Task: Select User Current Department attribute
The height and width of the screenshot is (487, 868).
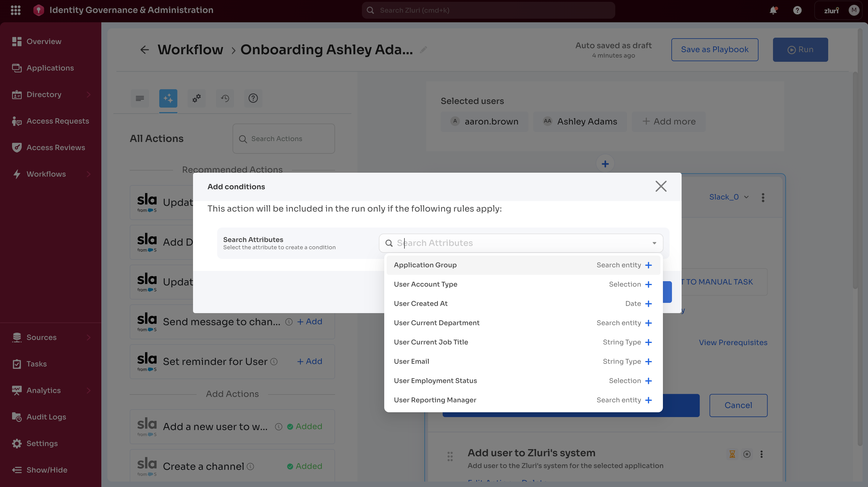Action: point(436,323)
